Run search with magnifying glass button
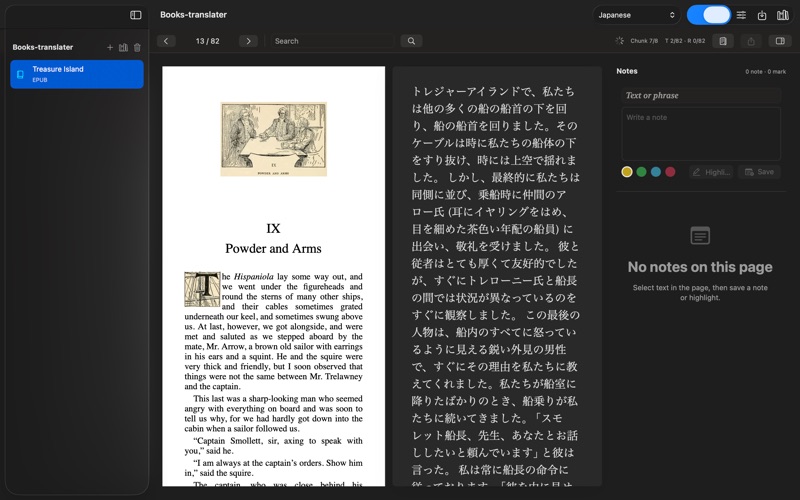 tap(411, 41)
